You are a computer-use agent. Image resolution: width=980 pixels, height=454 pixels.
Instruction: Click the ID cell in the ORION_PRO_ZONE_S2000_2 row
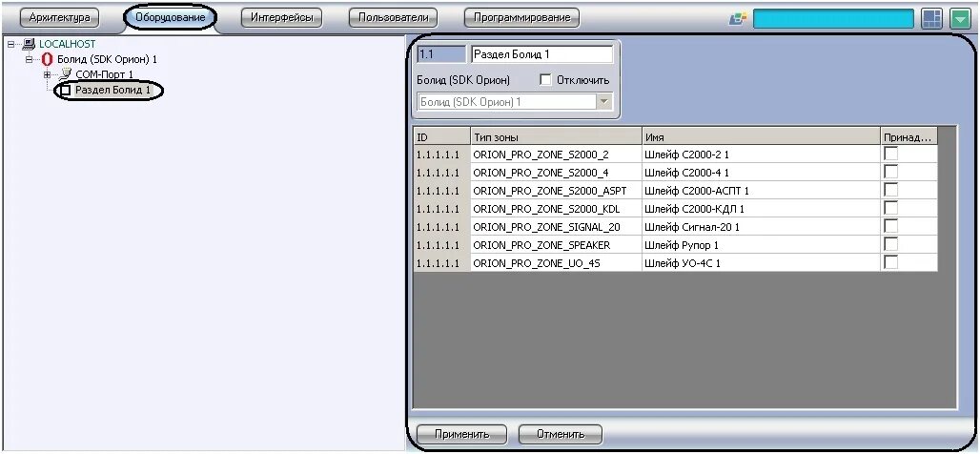(442, 154)
